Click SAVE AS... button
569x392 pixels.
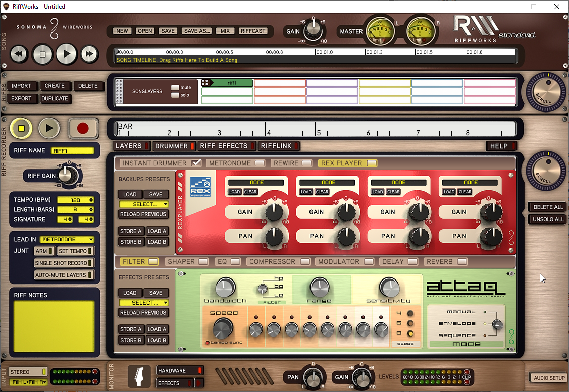tap(197, 31)
